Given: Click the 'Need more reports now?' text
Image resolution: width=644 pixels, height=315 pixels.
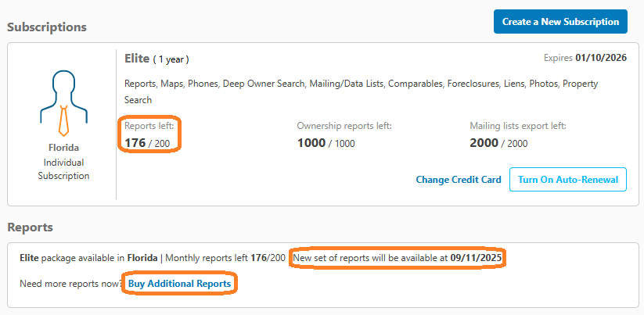Looking at the screenshot, I should (x=70, y=284).
